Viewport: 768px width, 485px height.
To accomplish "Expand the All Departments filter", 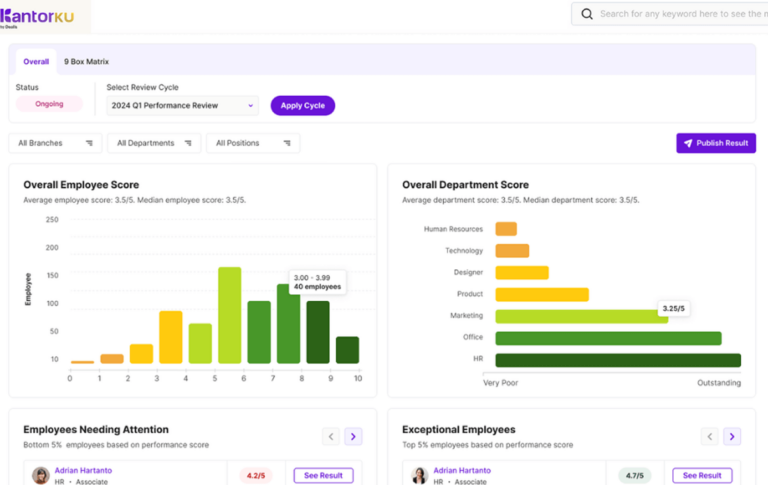I will point(153,143).
